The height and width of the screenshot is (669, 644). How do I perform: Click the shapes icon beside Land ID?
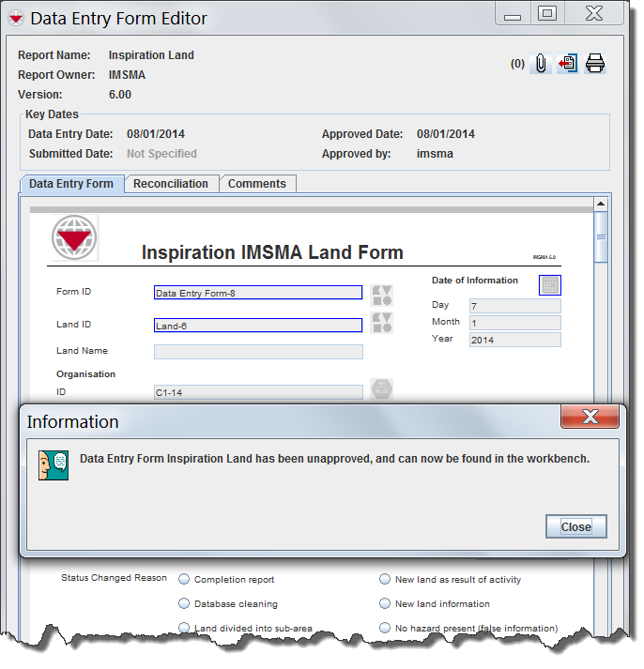tap(382, 324)
